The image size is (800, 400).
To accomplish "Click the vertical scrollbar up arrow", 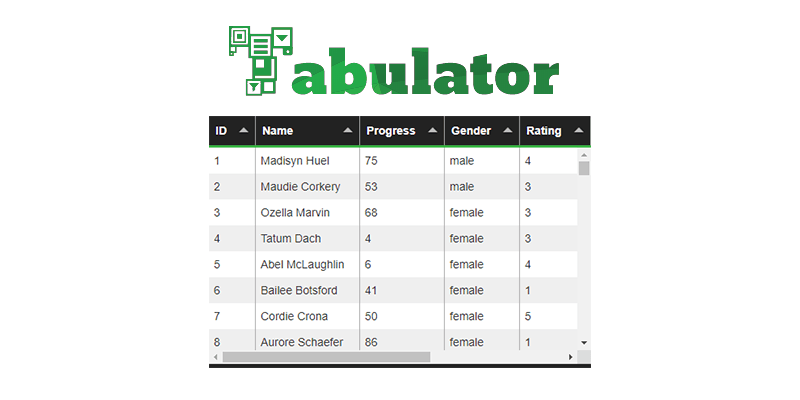I will click(x=584, y=155).
